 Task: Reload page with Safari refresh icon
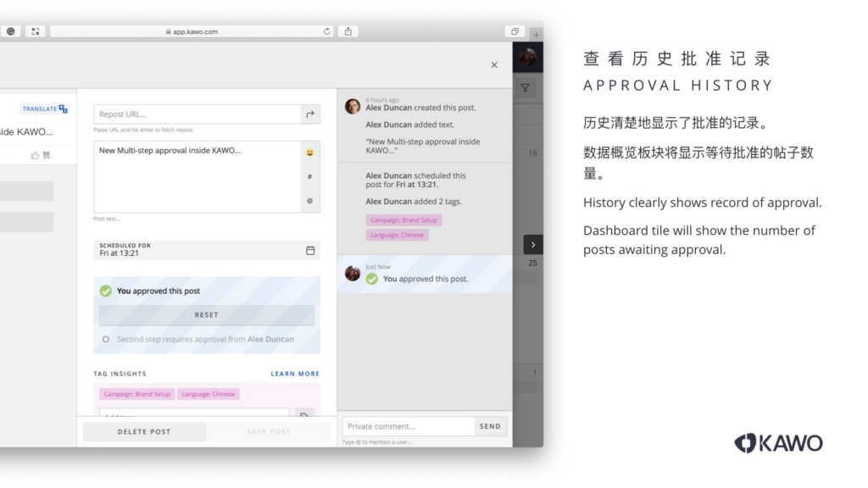pyautogui.click(x=327, y=31)
